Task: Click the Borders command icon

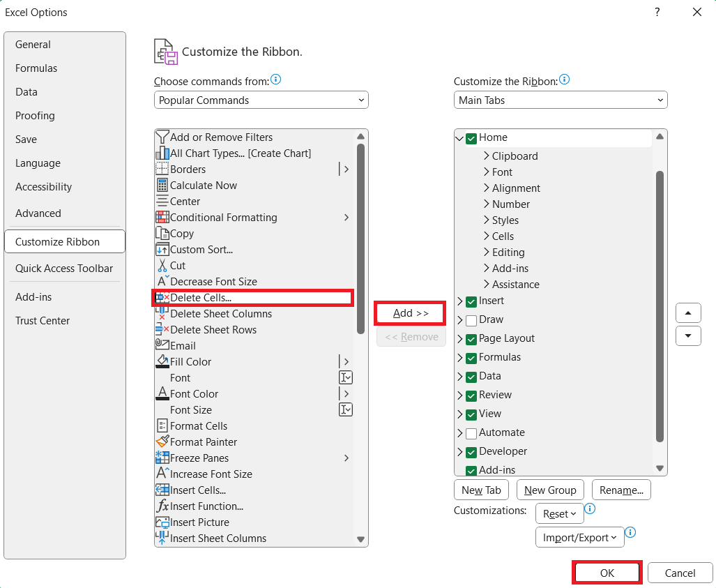Action: click(x=162, y=169)
